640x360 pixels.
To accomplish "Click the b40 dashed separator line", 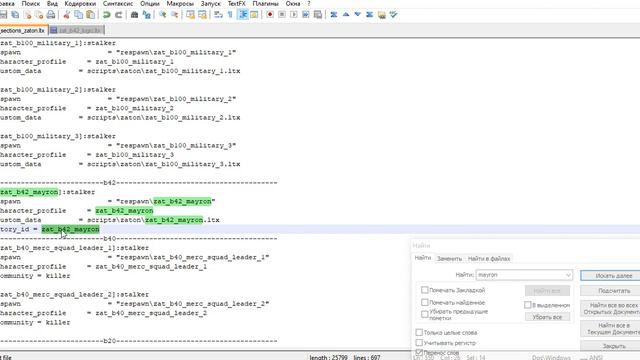I will (x=139, y=239).
